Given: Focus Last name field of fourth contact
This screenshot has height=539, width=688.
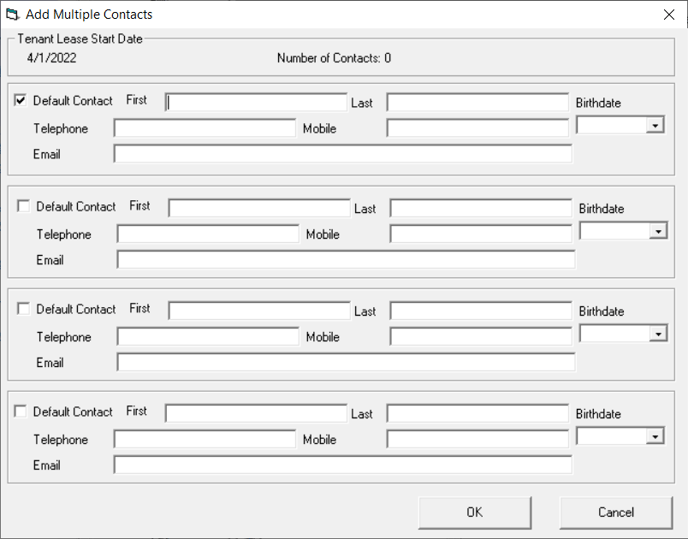Looking at the screenshot, I should coord(478,413).
